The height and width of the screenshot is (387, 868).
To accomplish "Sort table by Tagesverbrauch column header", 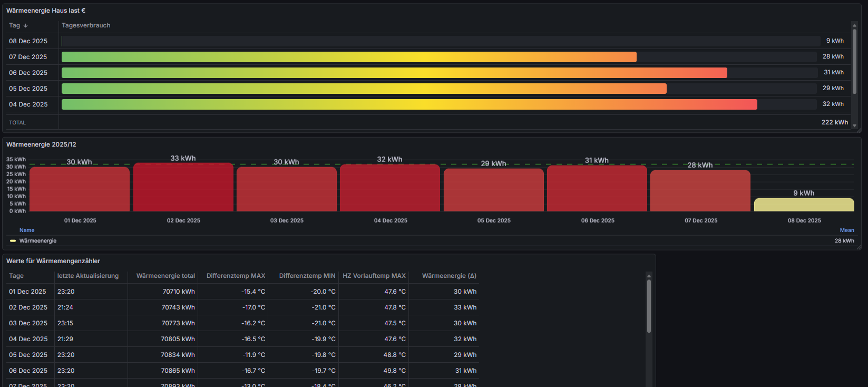I will [x=86, y=25].
